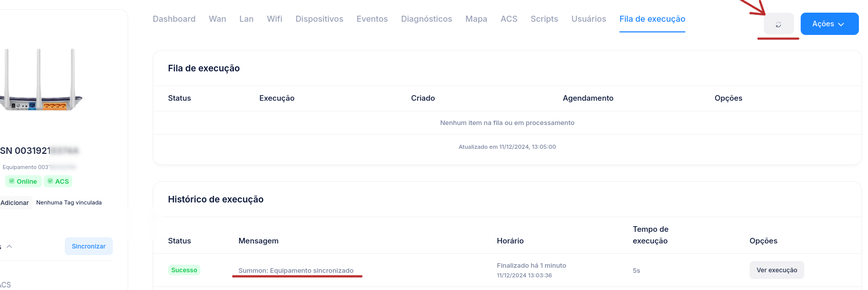Click the Sincronizar button
The height and width of the screenshot is (290, 868).
click(x=89, y=246)
